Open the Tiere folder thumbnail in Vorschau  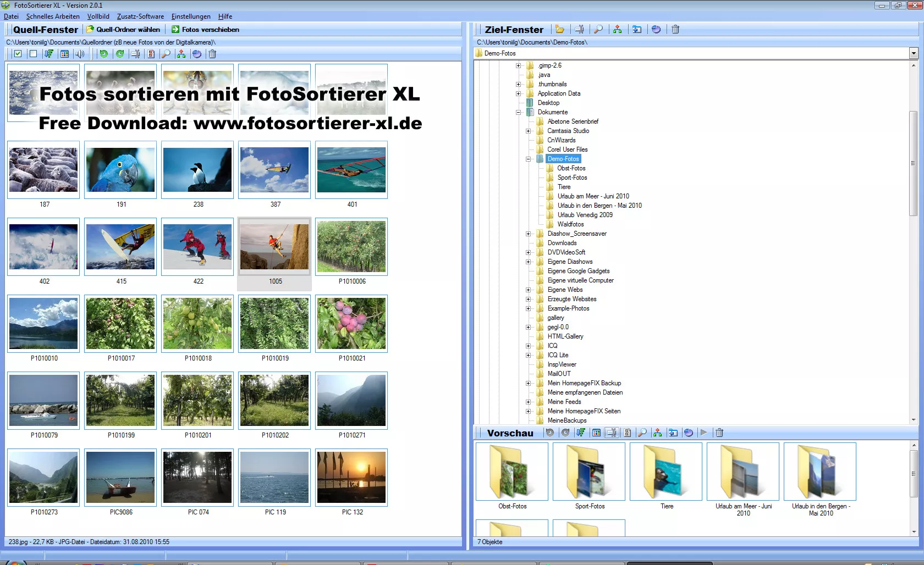pos(666,472)
